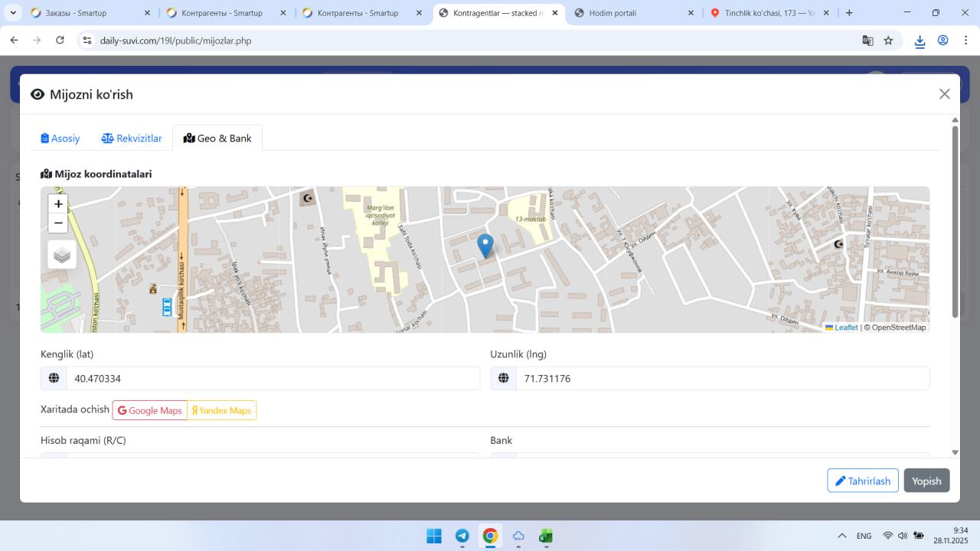The image size is (980, 551).
Task: Click the modal vertical scrollbar
Action: pos(955,222)
